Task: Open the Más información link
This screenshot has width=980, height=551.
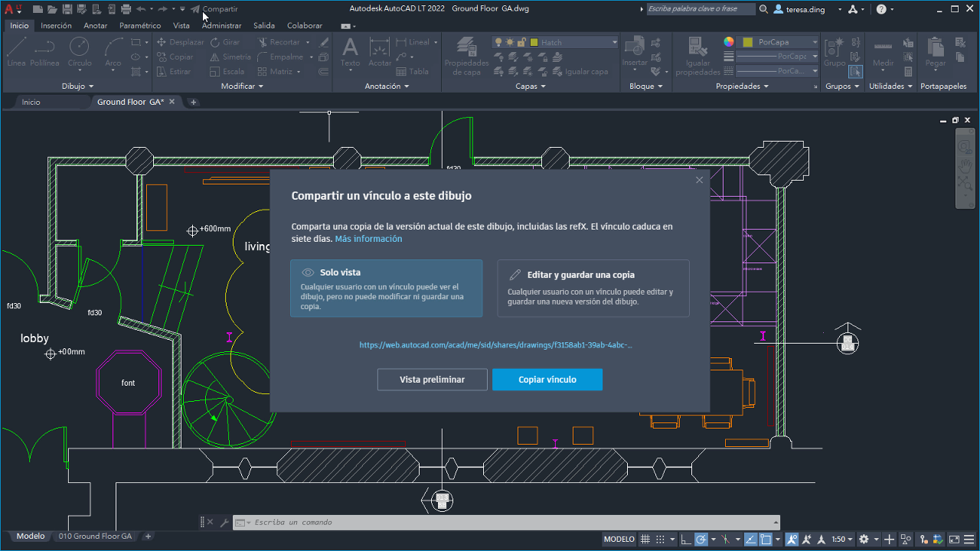Action: (368, 239)
